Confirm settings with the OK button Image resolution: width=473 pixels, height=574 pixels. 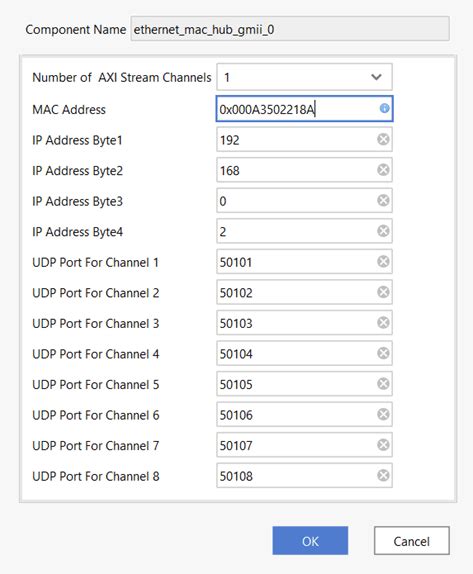[x=310, y=541]
